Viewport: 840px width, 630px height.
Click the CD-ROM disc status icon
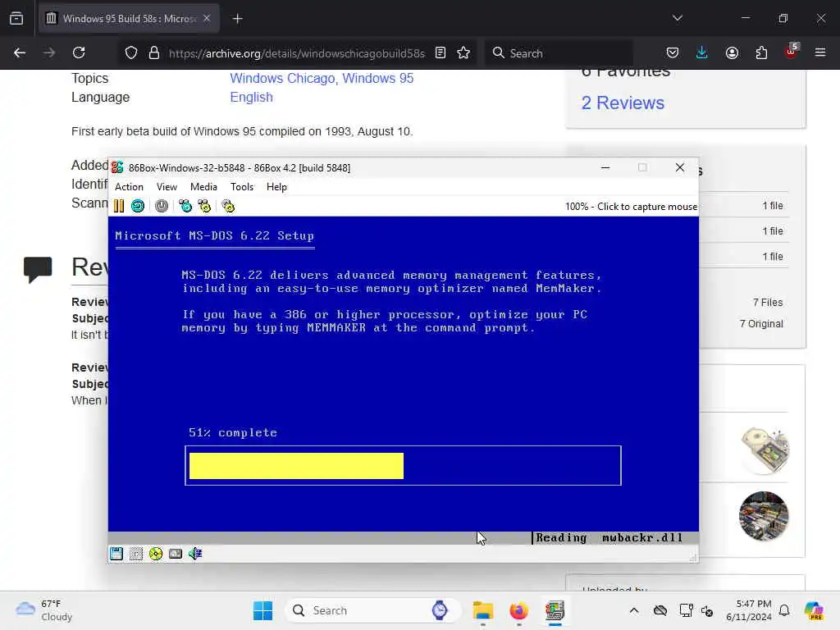[156, 554]
